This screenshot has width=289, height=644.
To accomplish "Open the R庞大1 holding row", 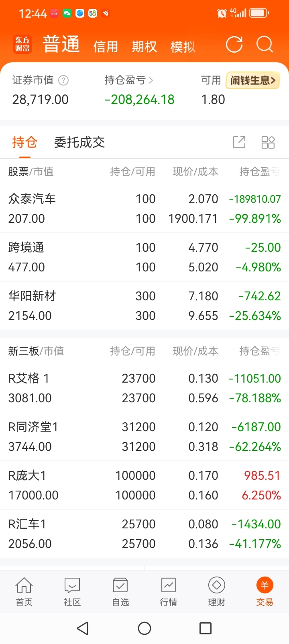I will click(144, 485).
